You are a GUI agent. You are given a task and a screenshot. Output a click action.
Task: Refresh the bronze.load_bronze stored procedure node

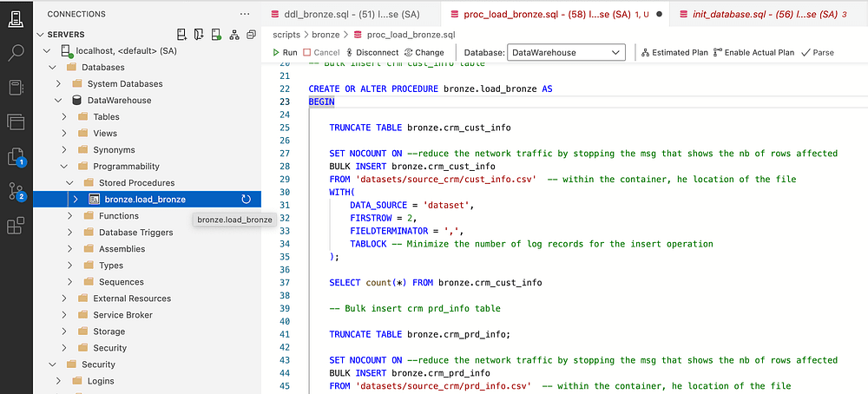(x=246, y=200)
